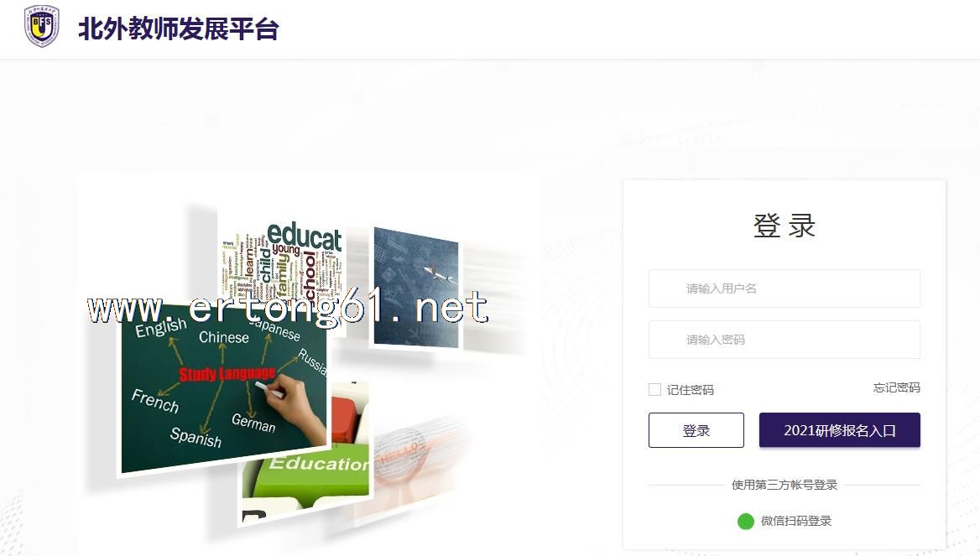Screen dimensions: 980x556
Task: Click the www.ertong61.net watermark text
Action: (x=288, y=308)
